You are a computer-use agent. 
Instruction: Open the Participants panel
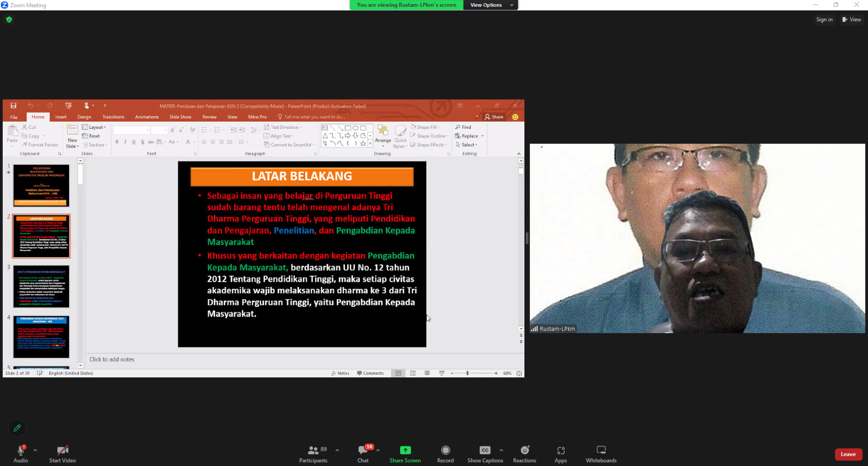[x=313, y=454]
